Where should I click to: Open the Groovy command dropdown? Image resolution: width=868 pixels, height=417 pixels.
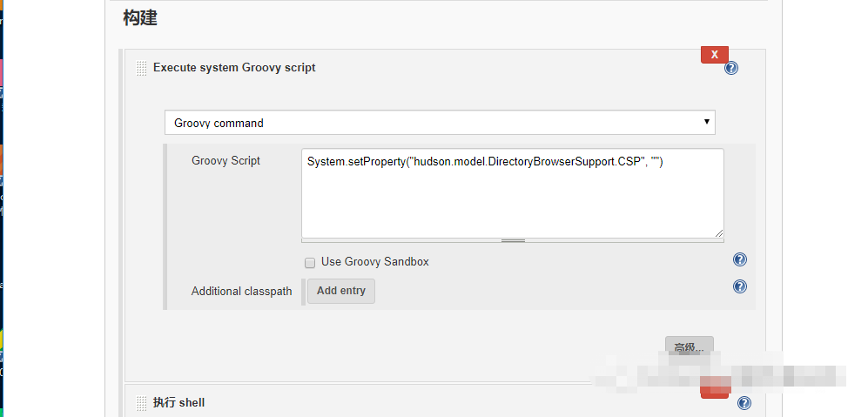click(x=440, y=123)
